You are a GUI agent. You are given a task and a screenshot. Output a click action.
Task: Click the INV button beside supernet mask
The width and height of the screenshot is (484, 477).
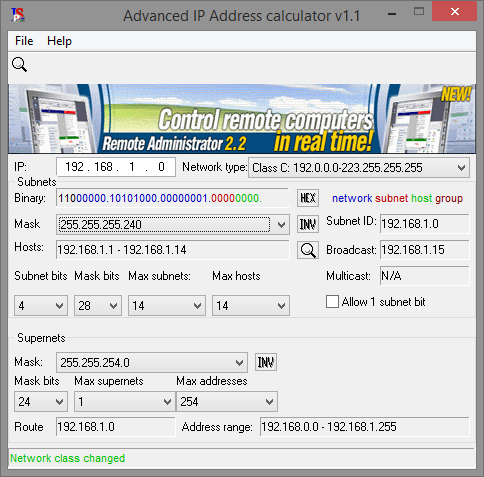pos(266,362)
